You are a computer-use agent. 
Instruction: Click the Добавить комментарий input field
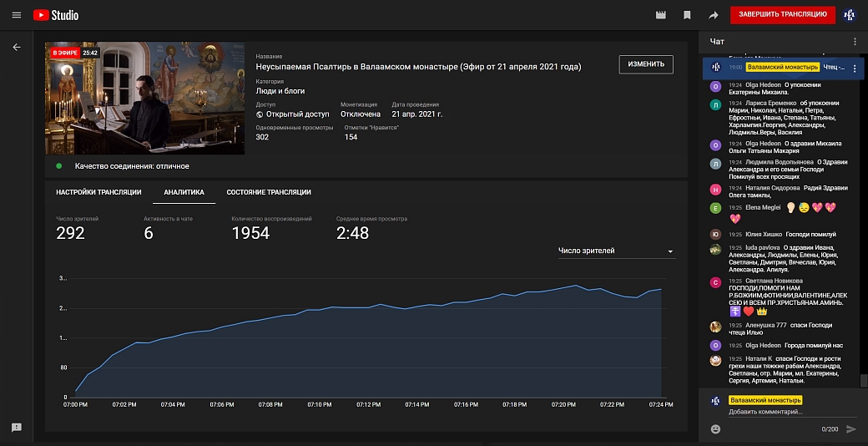(x=776, y=412)
